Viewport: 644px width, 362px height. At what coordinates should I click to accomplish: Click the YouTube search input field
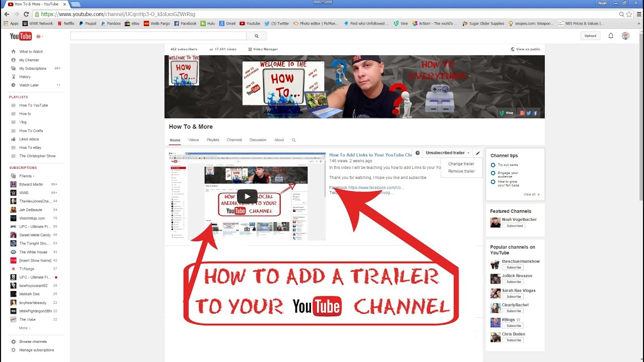158,36
